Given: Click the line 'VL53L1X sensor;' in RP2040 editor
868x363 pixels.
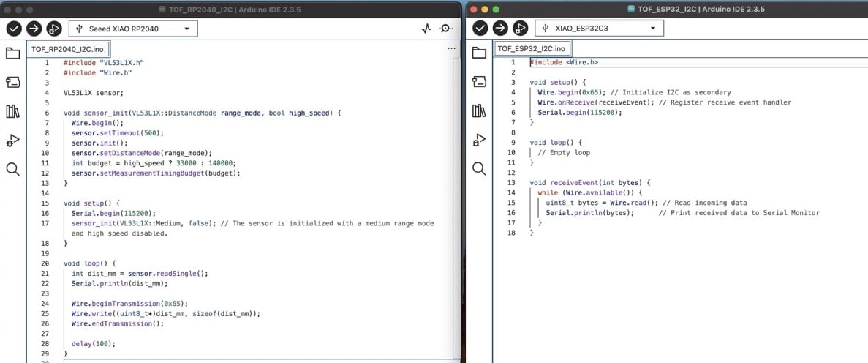Looking at the screenshot, I should 93,92.
